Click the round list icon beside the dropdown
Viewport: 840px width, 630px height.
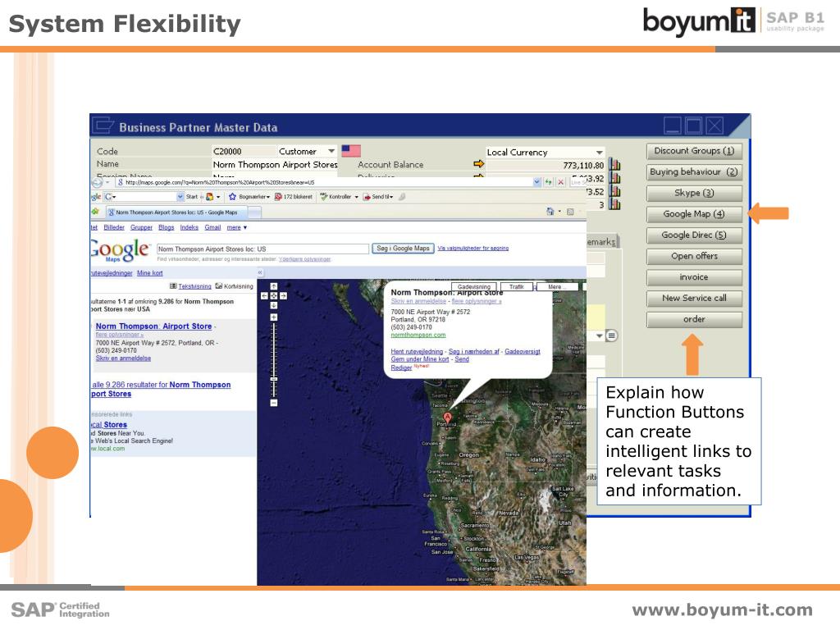(x=611, y=336)
